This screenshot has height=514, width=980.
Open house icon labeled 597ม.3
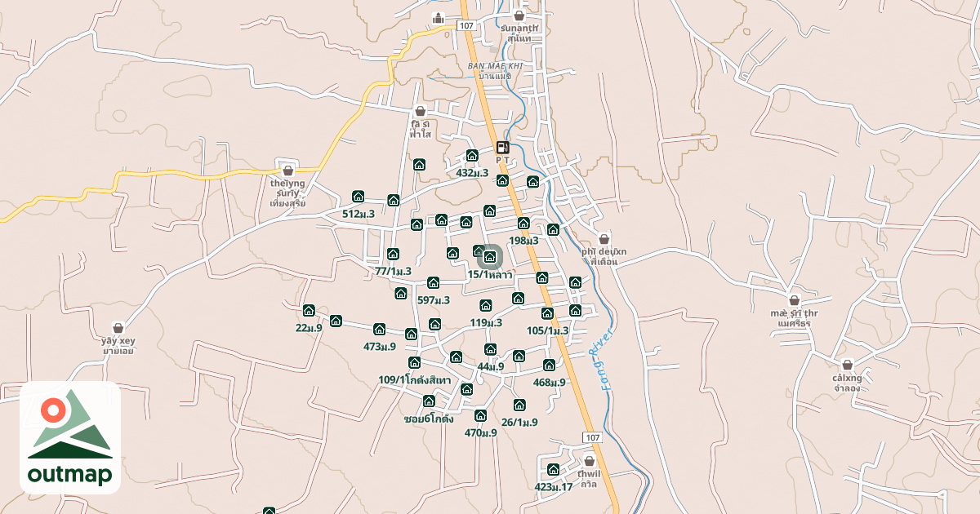[x=433, y=283]
